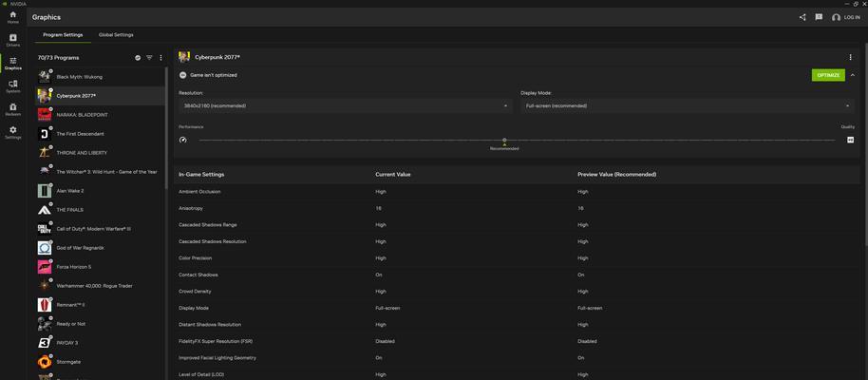
Task: Click Improved Facial Lighting Geometry setting
Action: click(217, 358)
